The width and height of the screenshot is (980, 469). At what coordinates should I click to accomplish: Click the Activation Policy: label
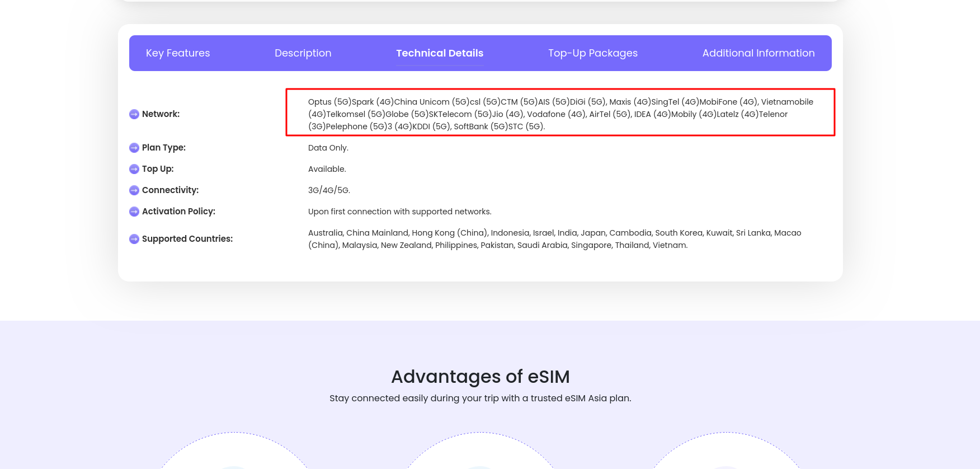(178, 212)
